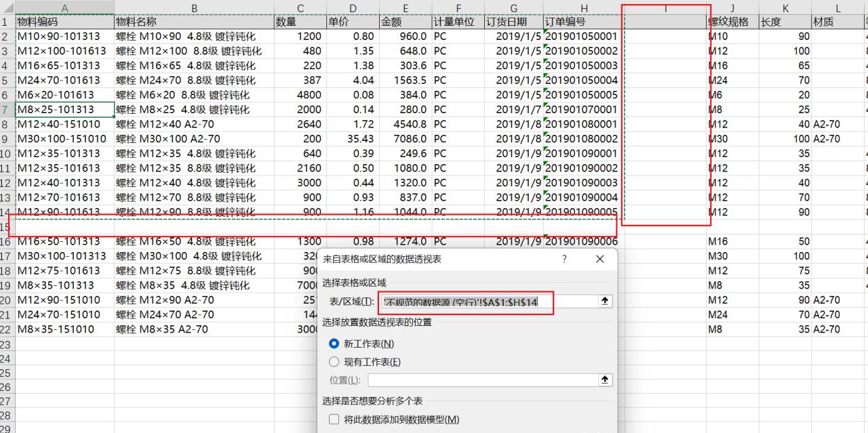Click the 长度 header cell
Image resolution: width=868 pixels, height=433 pixels.
click(785, 22)
